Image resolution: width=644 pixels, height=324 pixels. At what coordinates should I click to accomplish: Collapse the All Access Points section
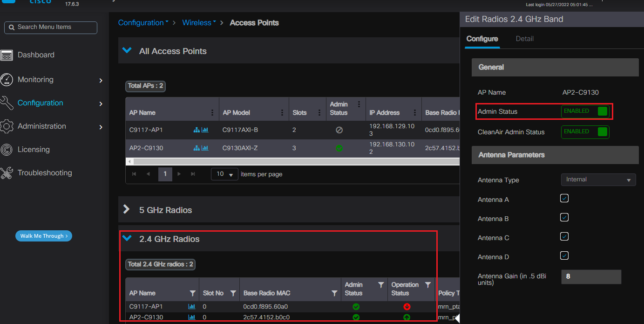click(127, 50)
